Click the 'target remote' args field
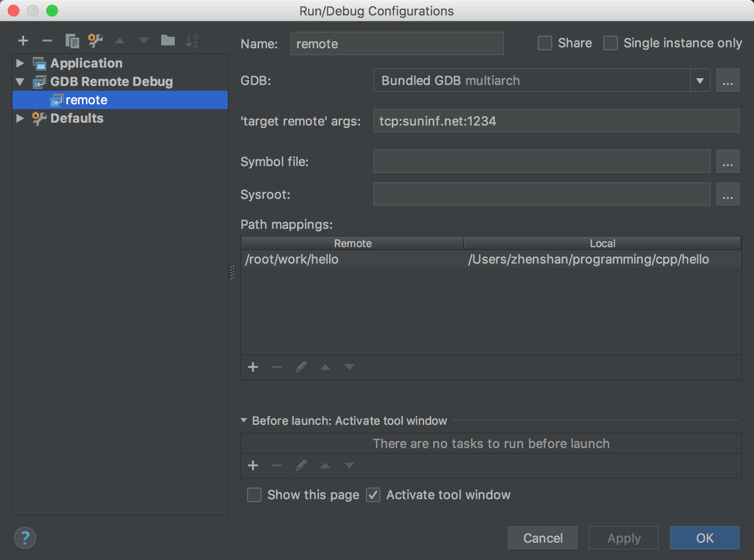 (x=557, y=121)
